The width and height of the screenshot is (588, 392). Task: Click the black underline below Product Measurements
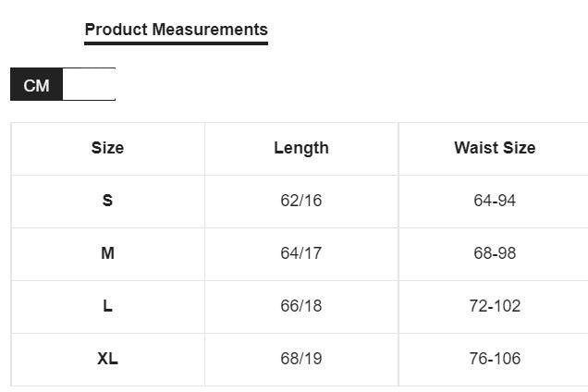point(176,43)
